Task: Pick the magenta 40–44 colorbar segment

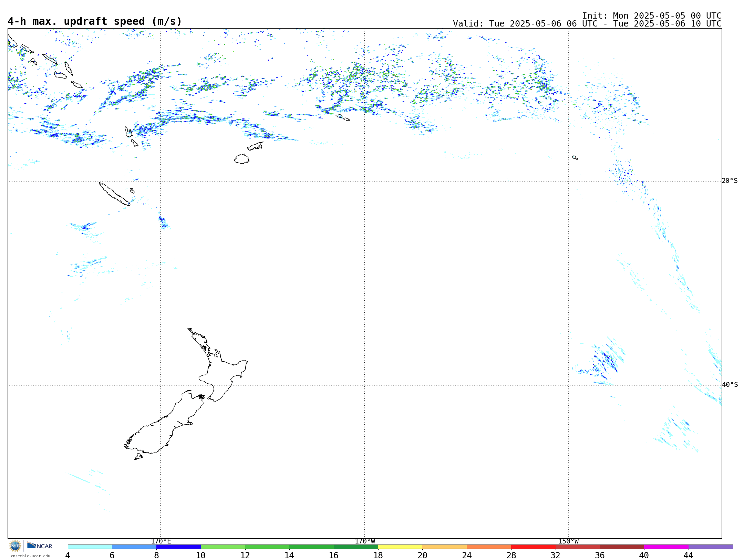Action: tap(666, 547)
